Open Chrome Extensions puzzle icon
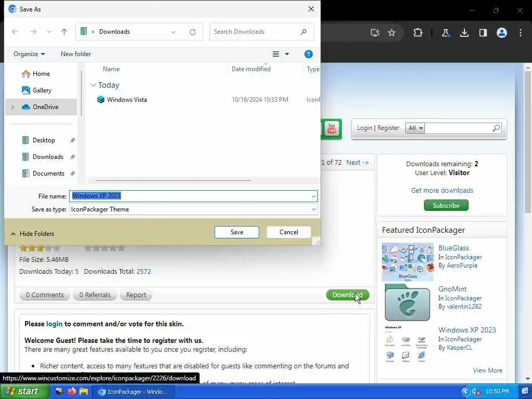Screen dimensions: 532x399 coord(418,33)
